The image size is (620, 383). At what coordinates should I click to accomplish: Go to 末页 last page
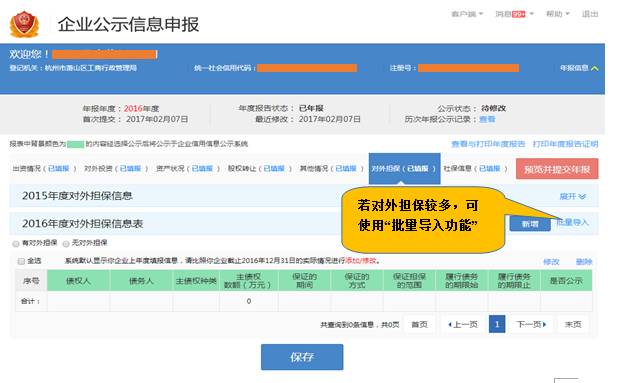pyautogui.click(x=573, y=325)
